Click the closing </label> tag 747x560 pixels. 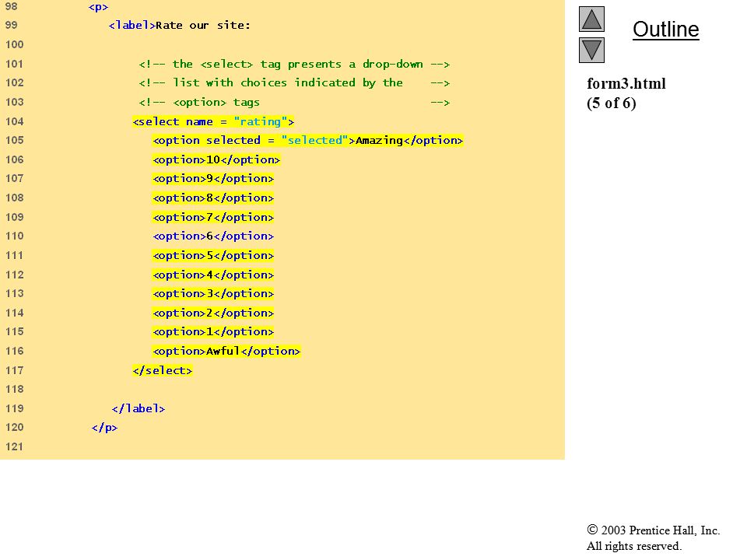139,408
